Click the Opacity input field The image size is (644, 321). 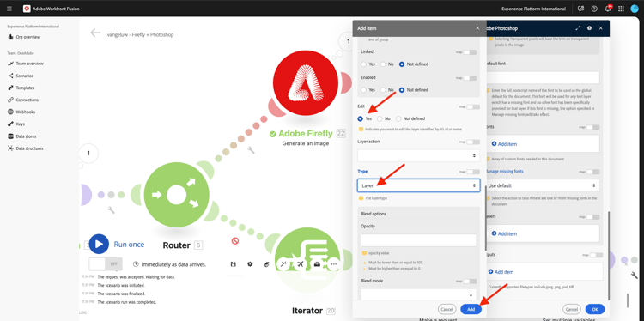pos(418,240)
